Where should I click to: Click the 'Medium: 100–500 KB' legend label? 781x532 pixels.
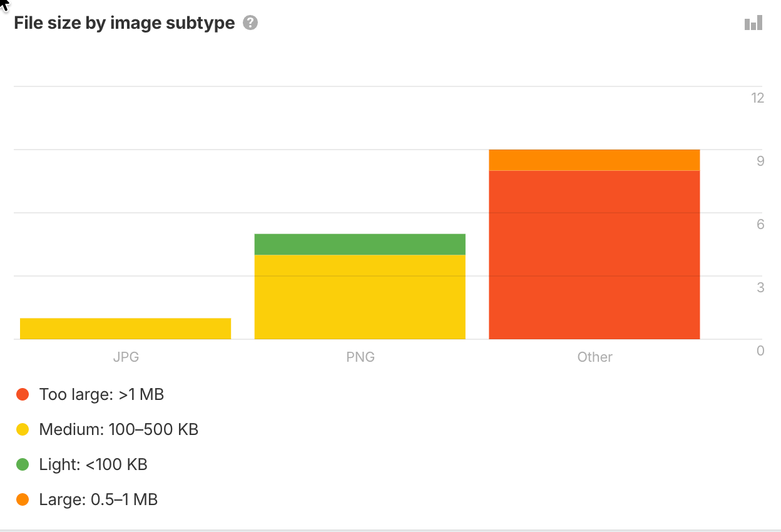[x=118, y=429]
